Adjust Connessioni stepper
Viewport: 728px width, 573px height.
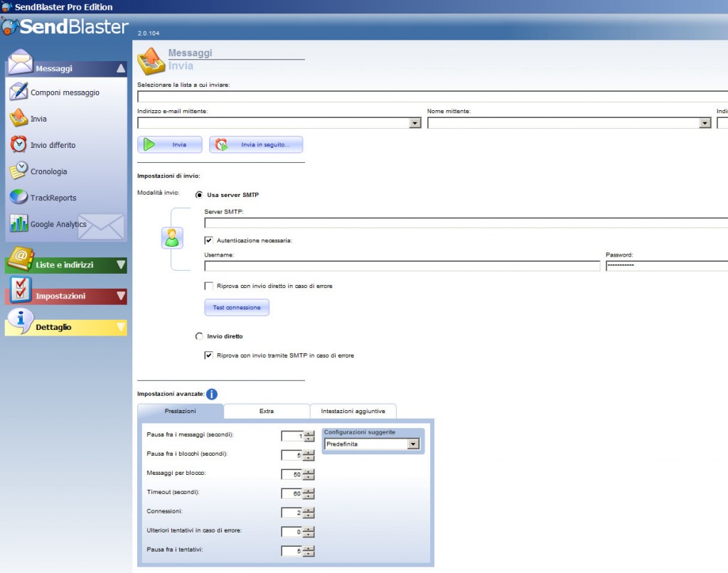(x=309, y=513)
